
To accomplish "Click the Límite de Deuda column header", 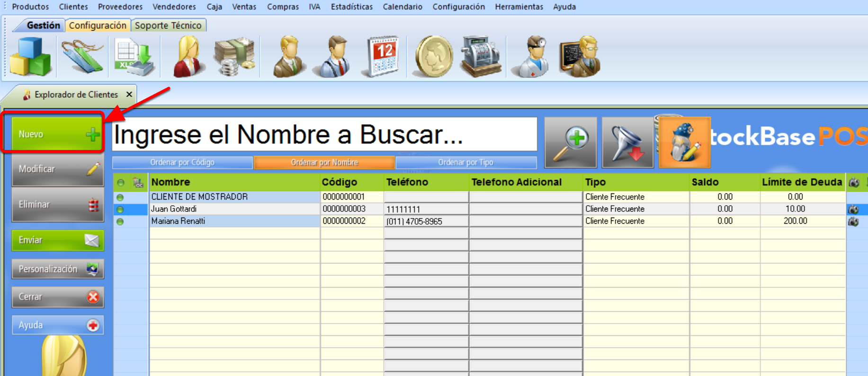I will tap(802, 182).
